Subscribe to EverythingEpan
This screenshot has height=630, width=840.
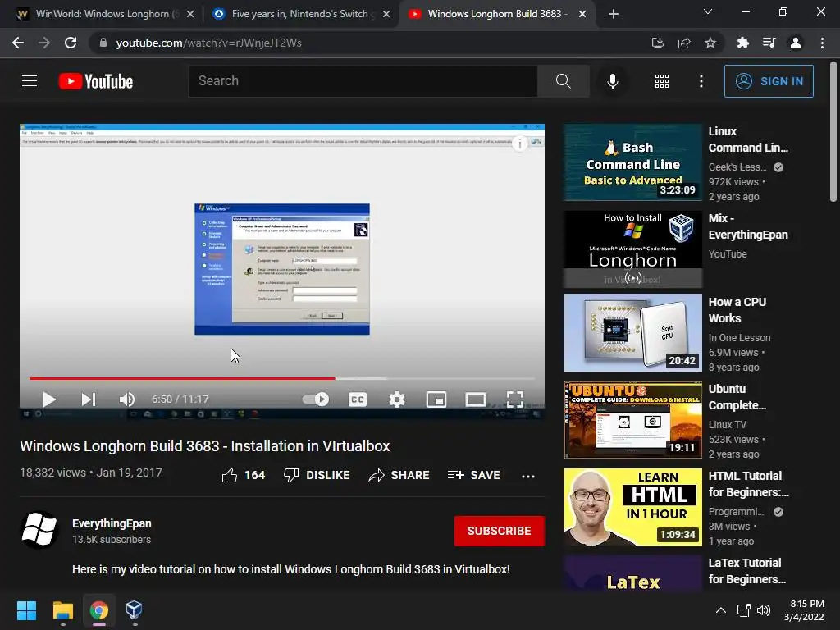[x=500, y=531]
